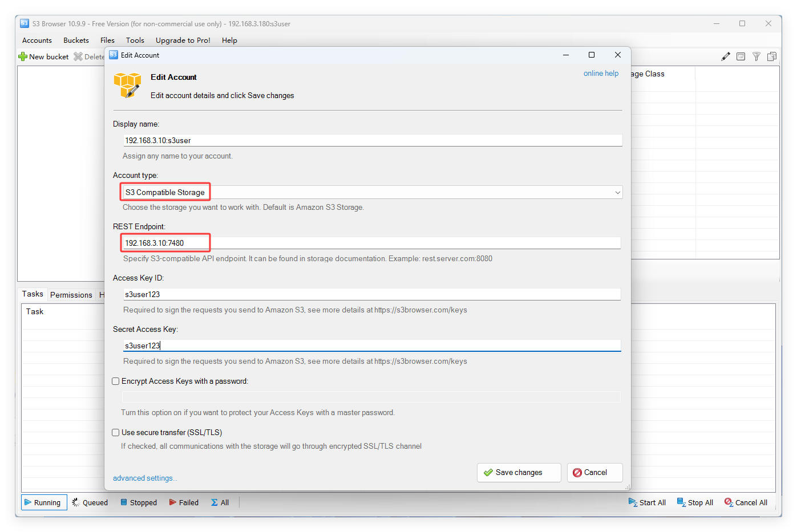Minimize the S3 Browser main window
Image resolution: width=797 pixels, height=532 pixels.
click(717, 23)
